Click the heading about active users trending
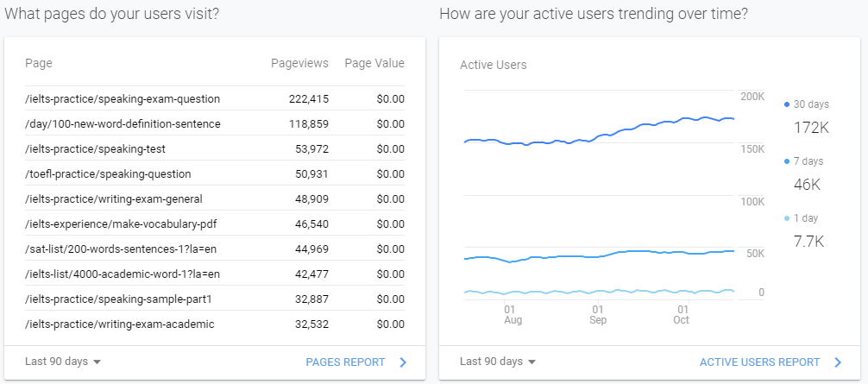The height and width of the screenshot is (384, 868). coord(594,14)
